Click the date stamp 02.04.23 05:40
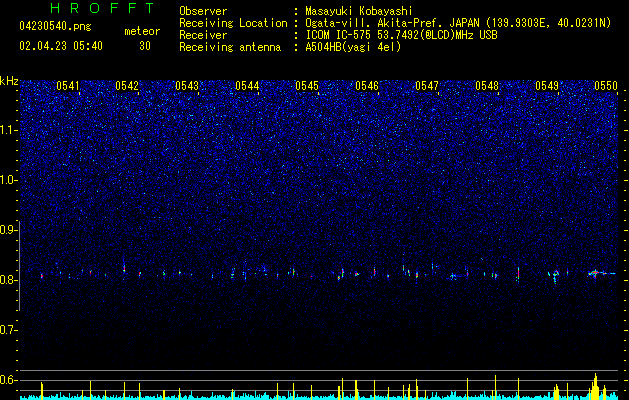 61,46
